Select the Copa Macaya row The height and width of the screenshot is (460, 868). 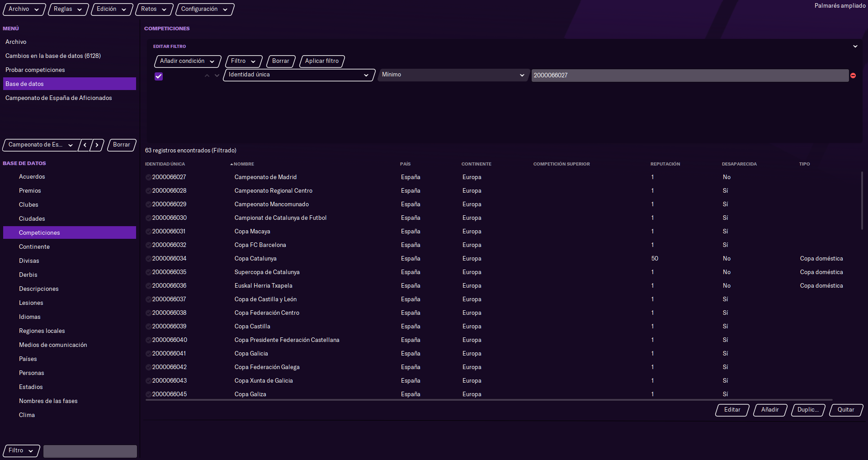(502, 232)
